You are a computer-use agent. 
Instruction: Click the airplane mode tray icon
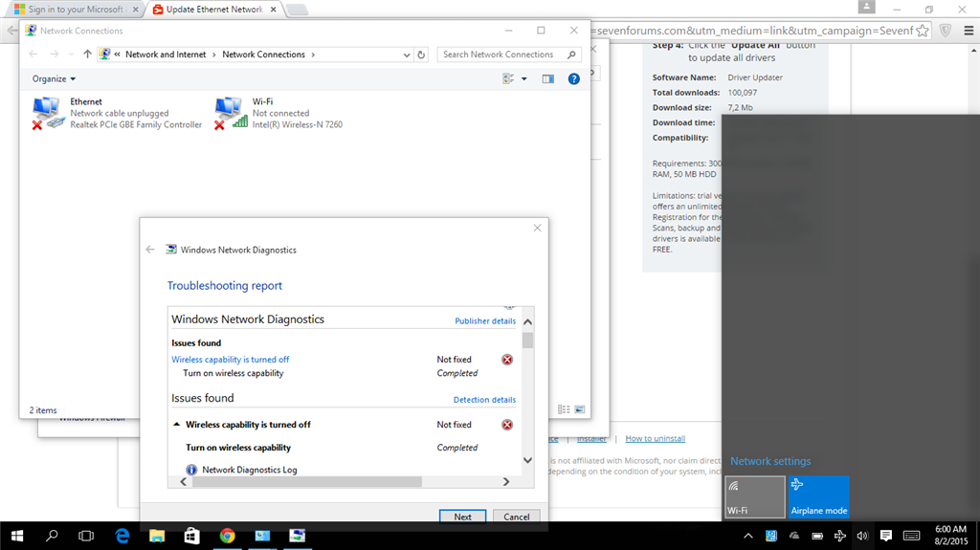[x=840, y=536]
